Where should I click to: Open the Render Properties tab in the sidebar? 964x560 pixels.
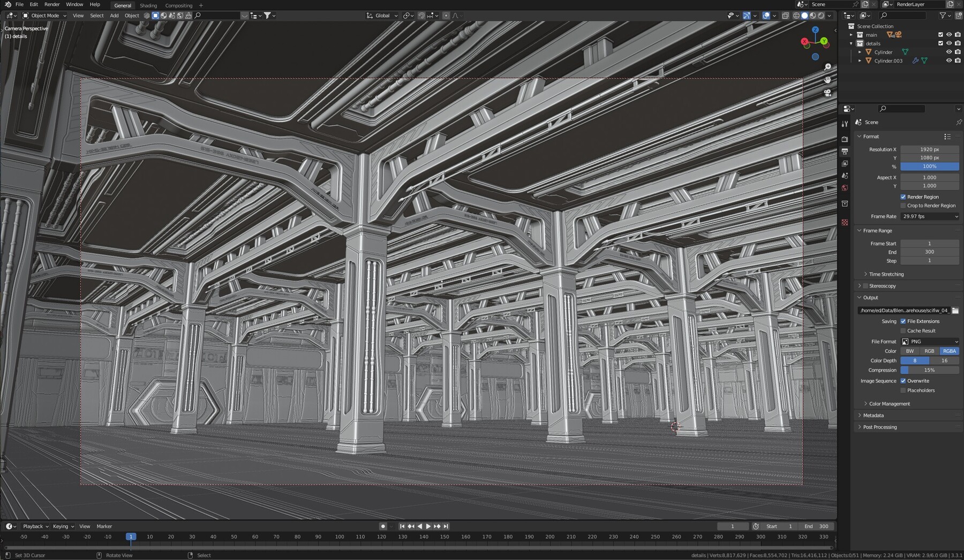click(845, 138)
